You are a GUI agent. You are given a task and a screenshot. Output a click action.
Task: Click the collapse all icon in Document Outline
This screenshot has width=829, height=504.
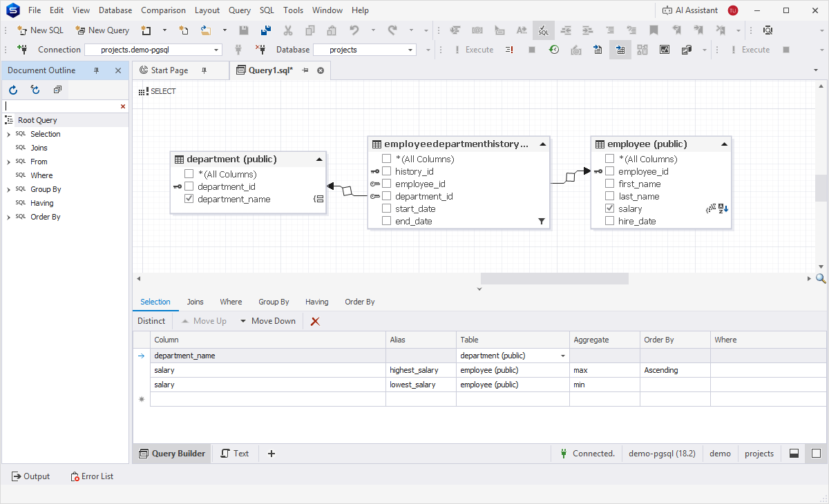[x=57, y=90]
